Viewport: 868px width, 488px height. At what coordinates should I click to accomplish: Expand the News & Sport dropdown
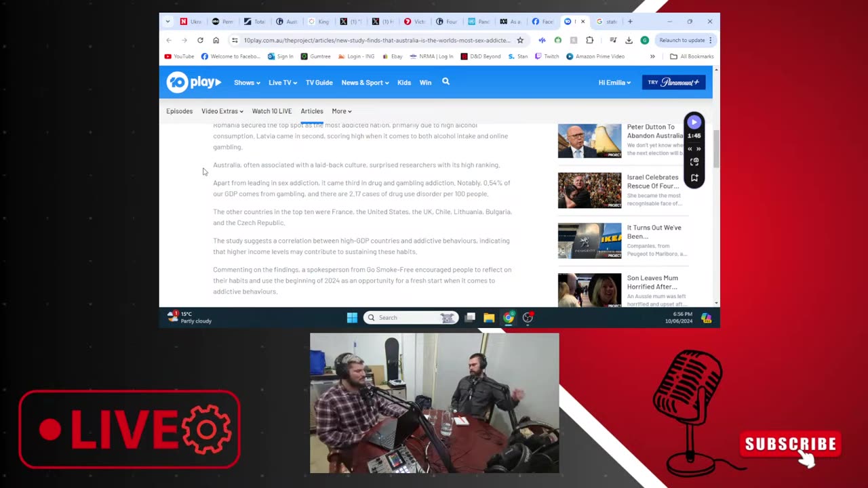tap(365, 83)
